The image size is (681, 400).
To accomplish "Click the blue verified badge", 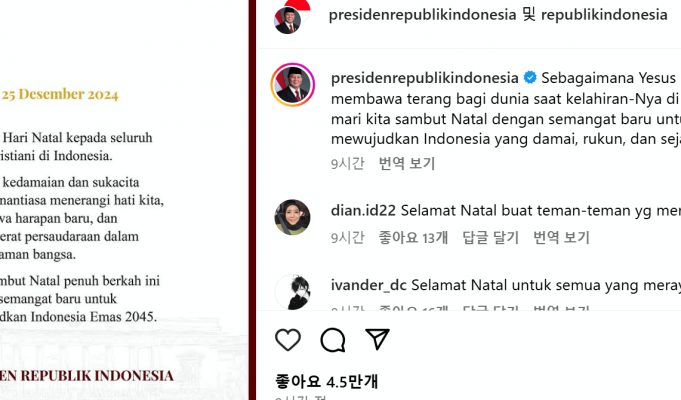I will coord(530,78).
